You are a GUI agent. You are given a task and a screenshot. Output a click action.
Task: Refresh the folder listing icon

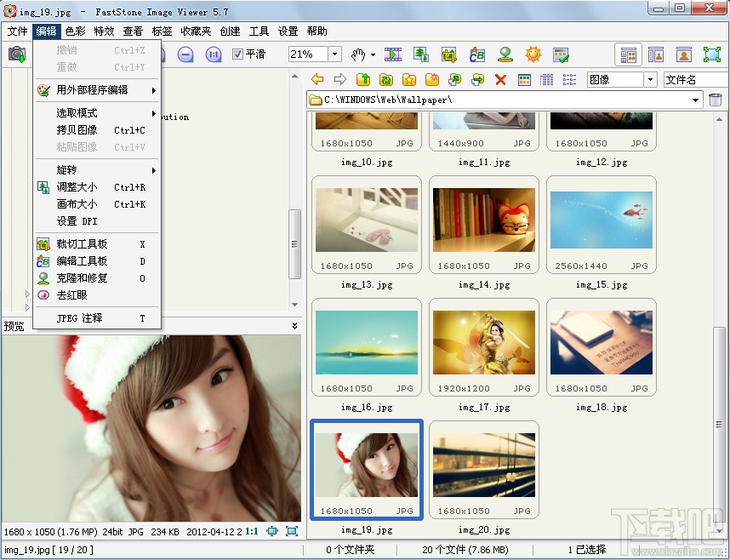click(385, 79)
